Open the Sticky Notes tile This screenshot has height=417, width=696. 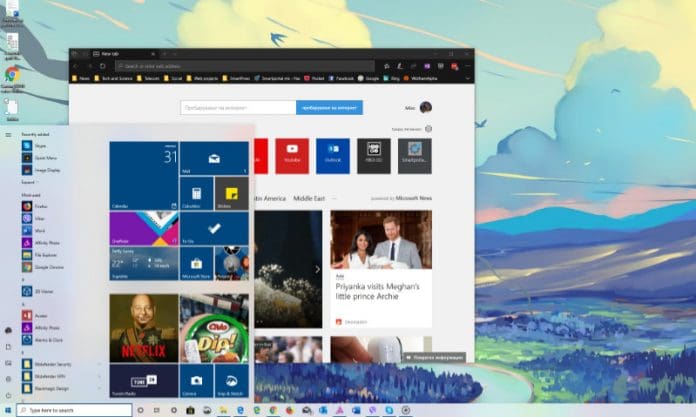click(232, 194)
